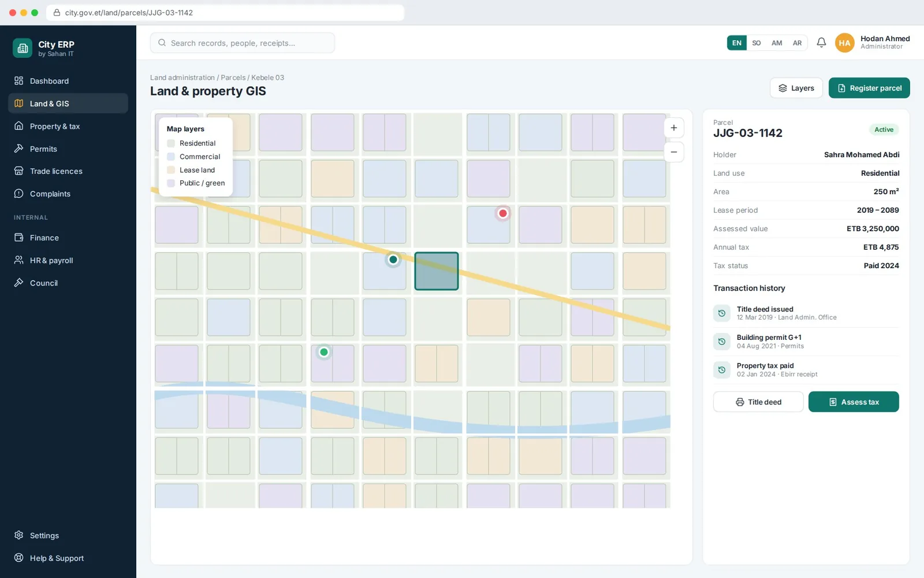Click the City ERP logo icon
Screen dimensions: 924x578
coord(23,48)
